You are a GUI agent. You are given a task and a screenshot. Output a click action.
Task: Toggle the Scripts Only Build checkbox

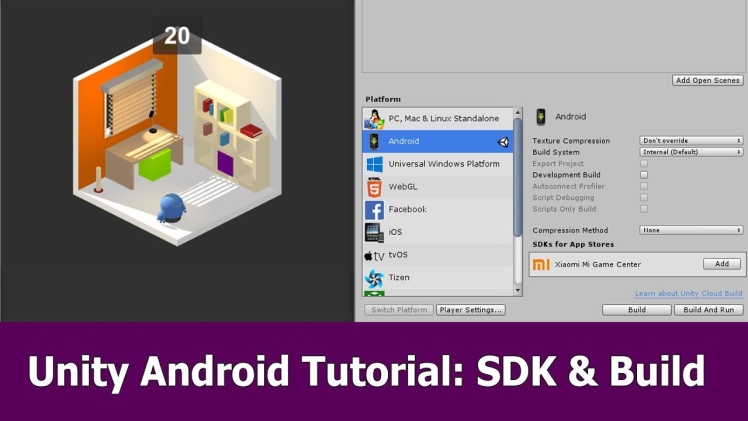(x=644, y=208)
